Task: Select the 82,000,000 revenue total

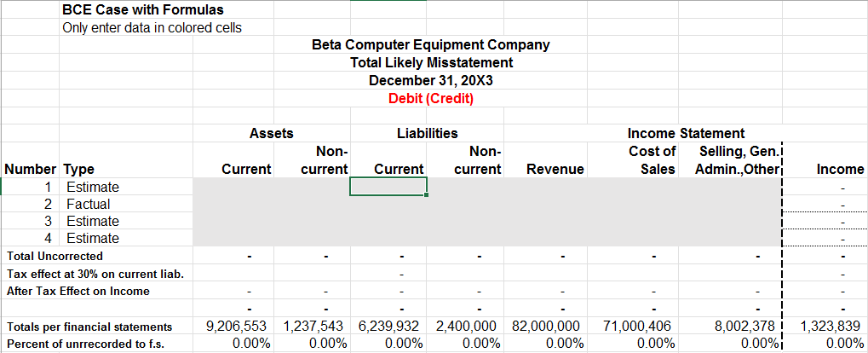Action: coord(544,326)
